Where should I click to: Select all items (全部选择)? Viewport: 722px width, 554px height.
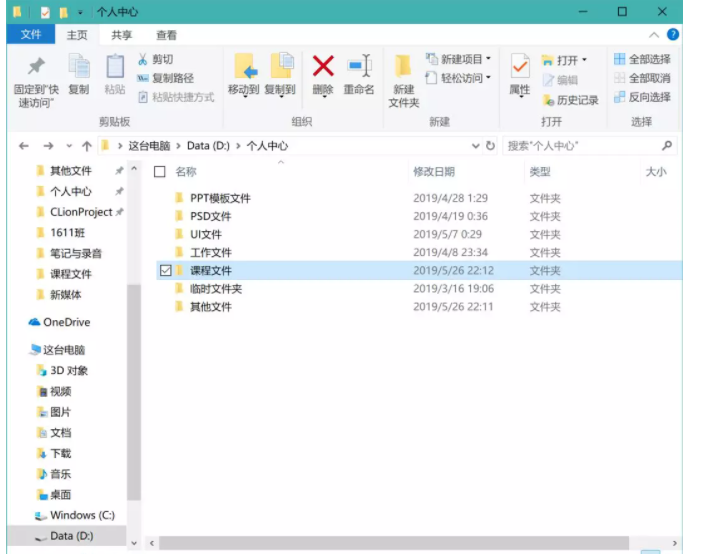point(642,59)
